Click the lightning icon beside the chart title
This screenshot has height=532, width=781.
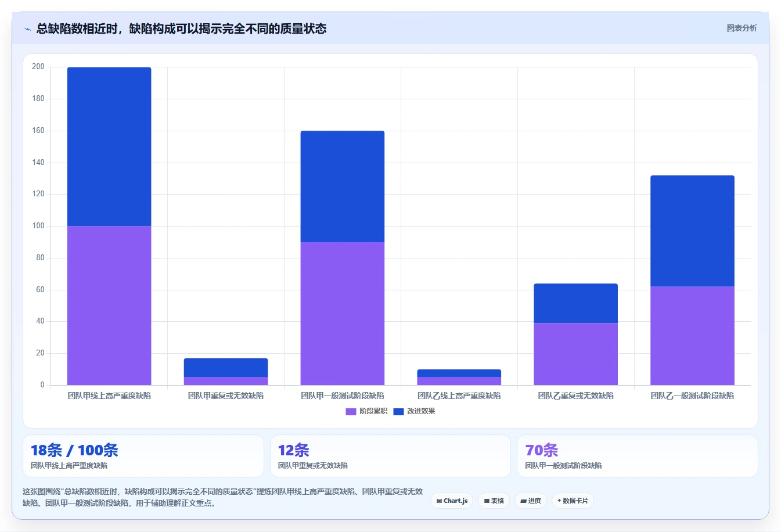pyautogui.click(x=27, y=29)
